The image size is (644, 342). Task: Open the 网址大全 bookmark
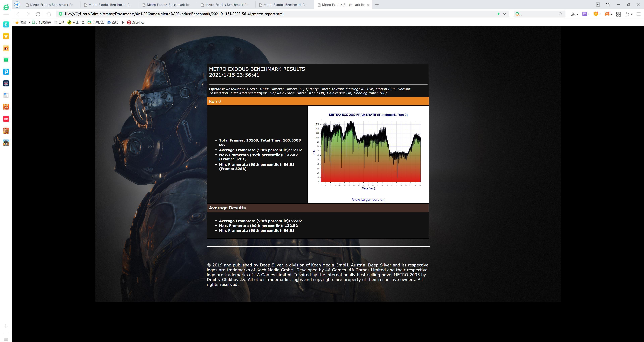(76, 22)
